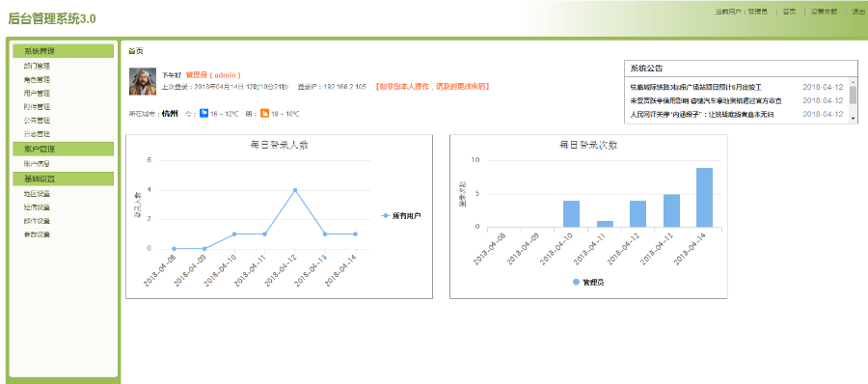This screenshot has height=384, width=868.
Task: Click the announcement list scroll-down arrow
Action: point(854,118)
